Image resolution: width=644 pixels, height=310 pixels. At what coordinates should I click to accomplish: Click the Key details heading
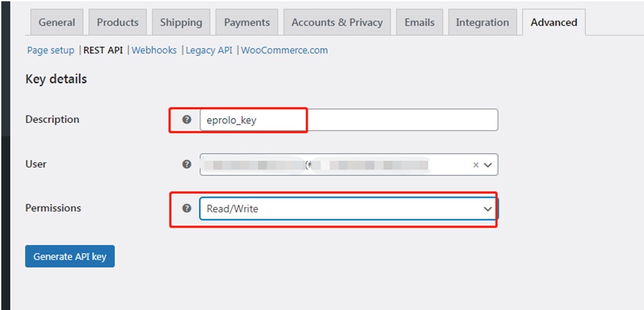tap(56, 78)
